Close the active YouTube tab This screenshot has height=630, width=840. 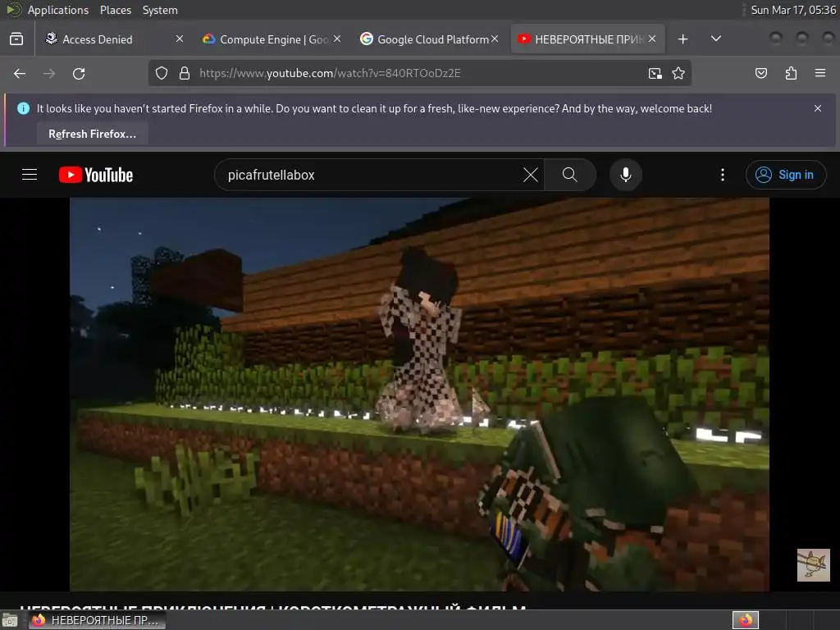click(652, 39)
